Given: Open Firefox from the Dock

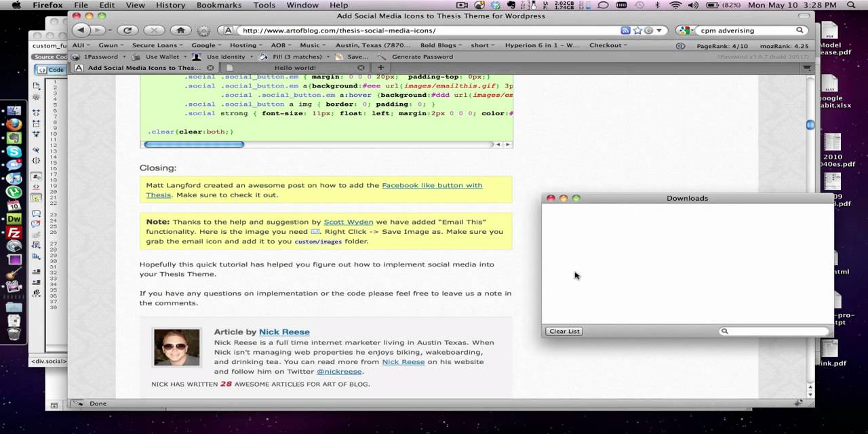Looking at the screenshot, I should (x=14, y=124).
